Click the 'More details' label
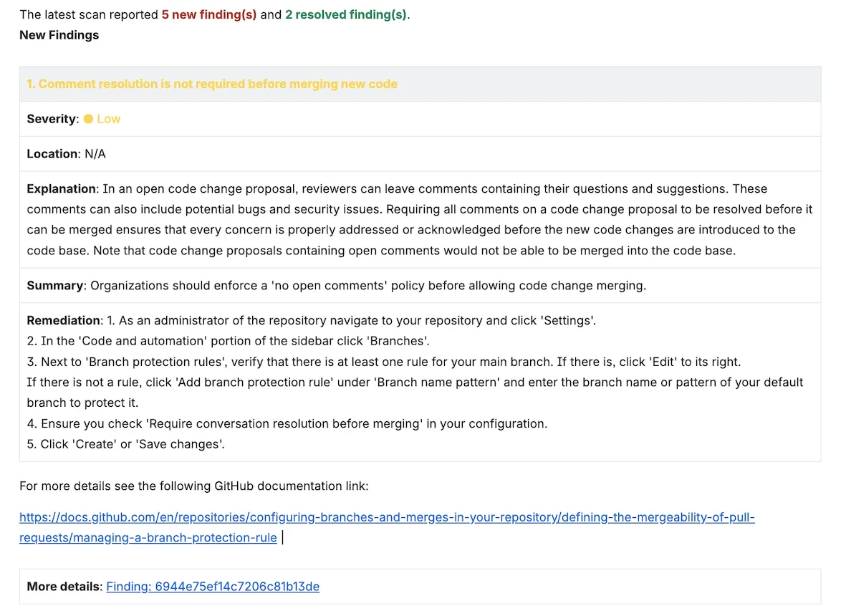This screenshot has width=846, height=616. coord(61,586)
